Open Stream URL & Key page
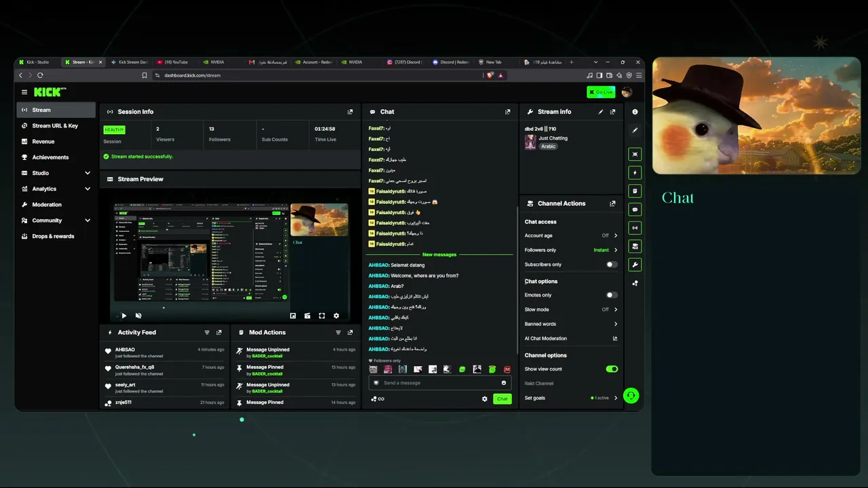 click(56, 125)
